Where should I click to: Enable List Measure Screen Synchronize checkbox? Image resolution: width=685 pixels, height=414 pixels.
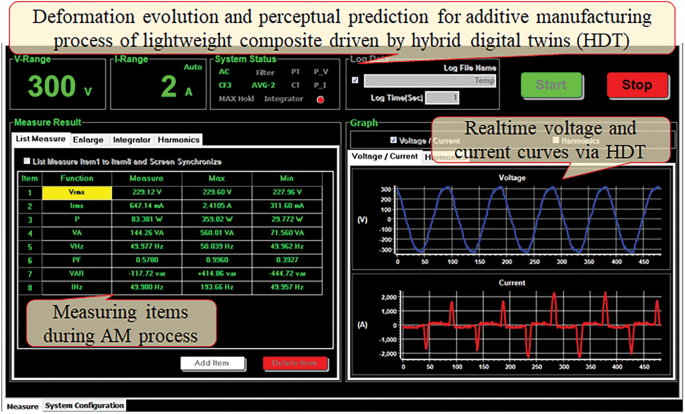click(27, 161)
